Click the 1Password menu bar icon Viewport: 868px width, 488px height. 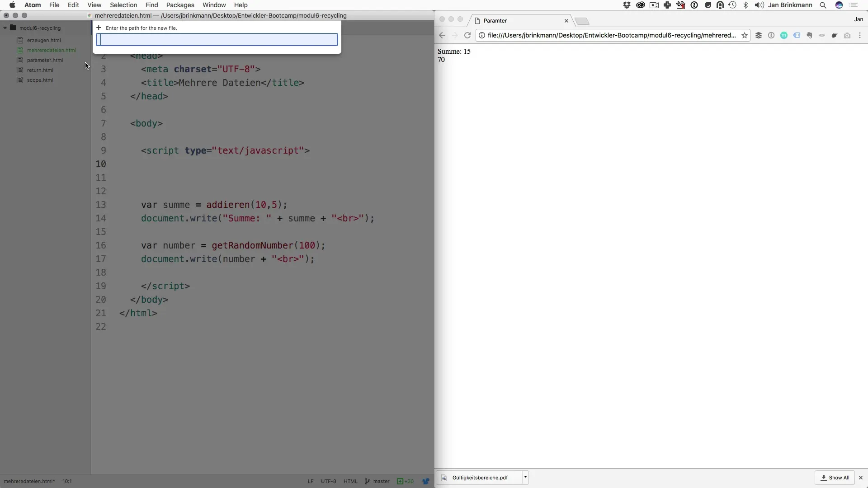click(x=694, y=5)
